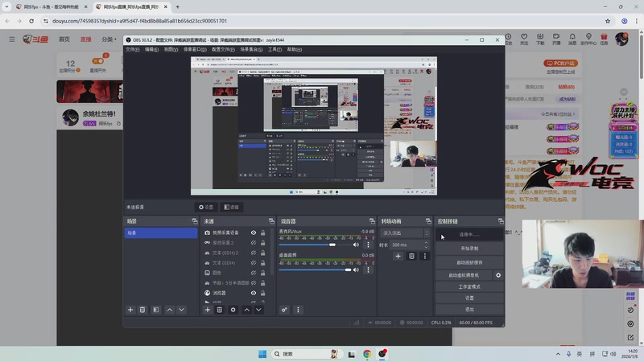Image resolution: width=644 pixels, height=362 pixels.
Task: Move source down in Sources toolbar
Action: pos(258,310)
